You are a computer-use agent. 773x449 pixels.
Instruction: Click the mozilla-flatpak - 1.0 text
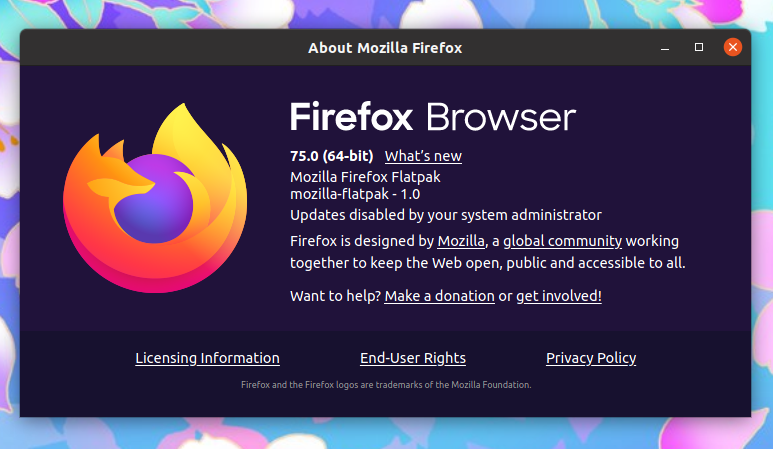(355, 194)
